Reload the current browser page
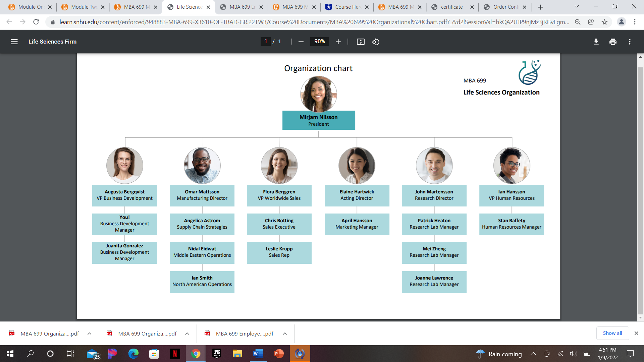Viewport: 644px width, 362px height. pyautogui.click(x=36, y=22)
